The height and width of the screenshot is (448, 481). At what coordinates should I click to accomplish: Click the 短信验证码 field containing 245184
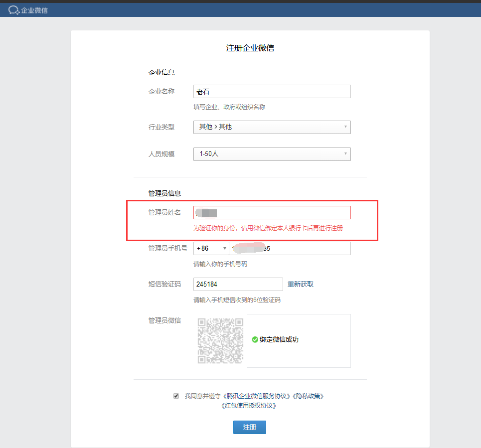tap(238, 284)
